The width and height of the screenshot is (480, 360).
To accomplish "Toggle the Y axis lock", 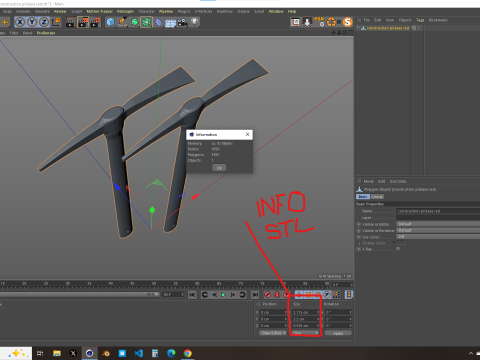I will click(x=32, y=22).
